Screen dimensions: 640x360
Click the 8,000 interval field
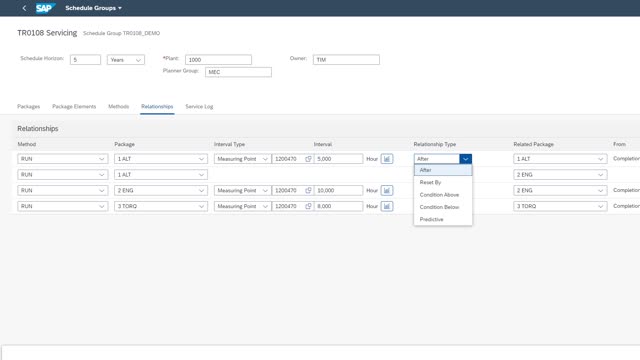coord(338,206)
